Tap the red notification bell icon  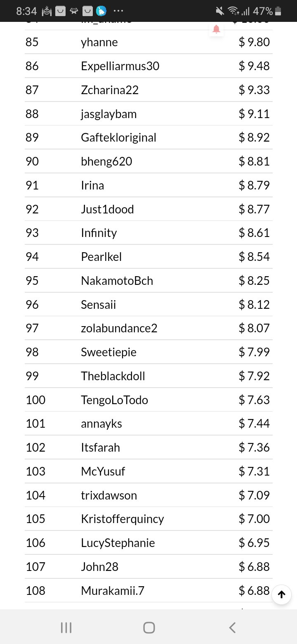coord(216,29)
